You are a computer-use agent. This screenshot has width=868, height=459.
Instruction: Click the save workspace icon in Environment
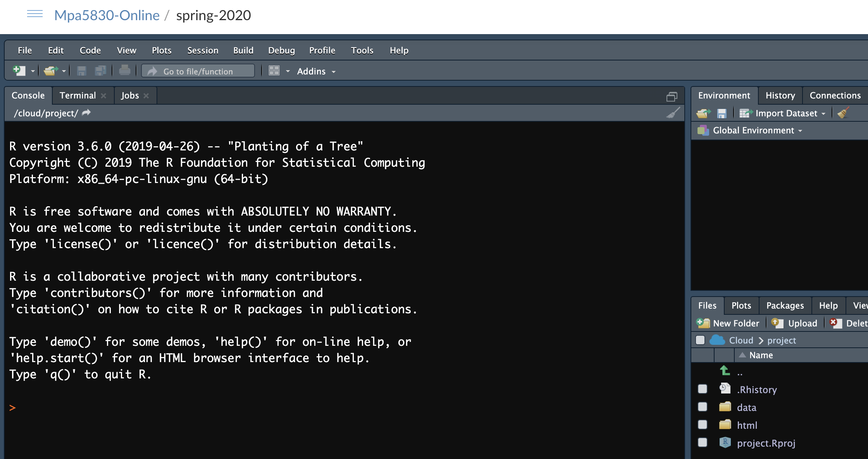point(722,113)
